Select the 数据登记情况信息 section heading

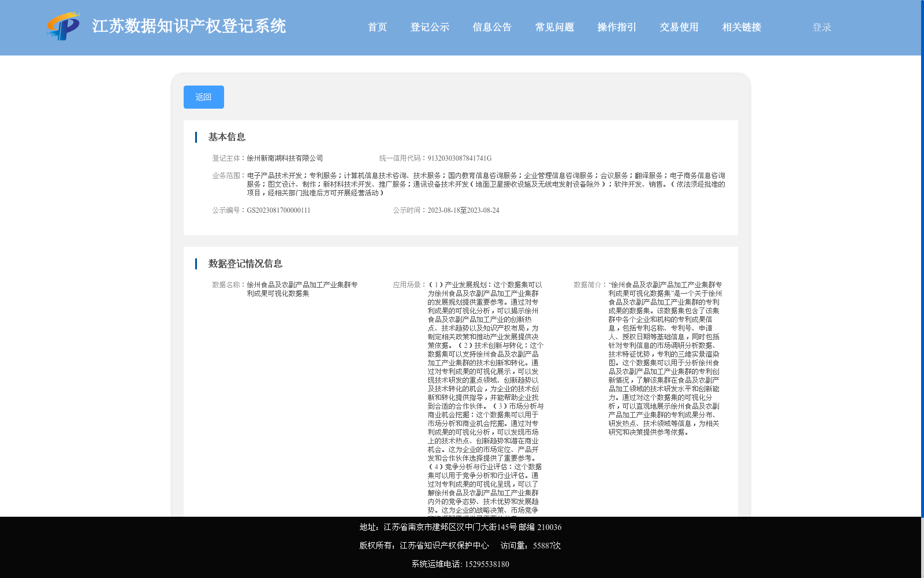tap(245, 264)
